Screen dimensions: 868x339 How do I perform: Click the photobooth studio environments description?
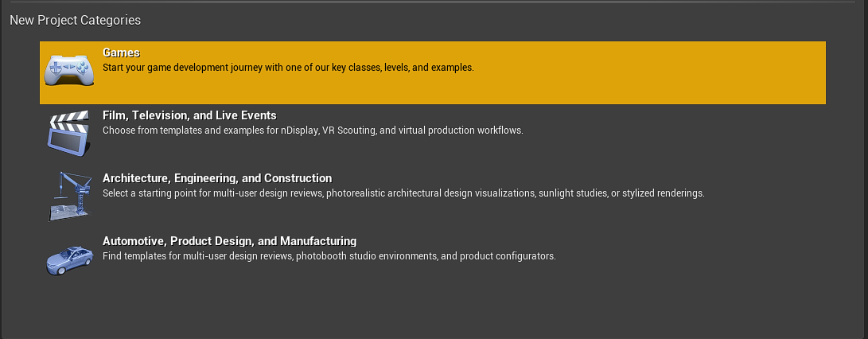pos(329,256)
